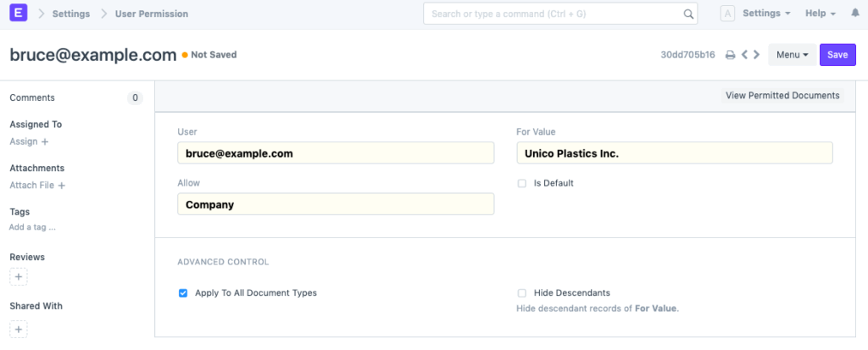
Task: Tick the Hide Descendants checkbox
Action: click(522, 293)
